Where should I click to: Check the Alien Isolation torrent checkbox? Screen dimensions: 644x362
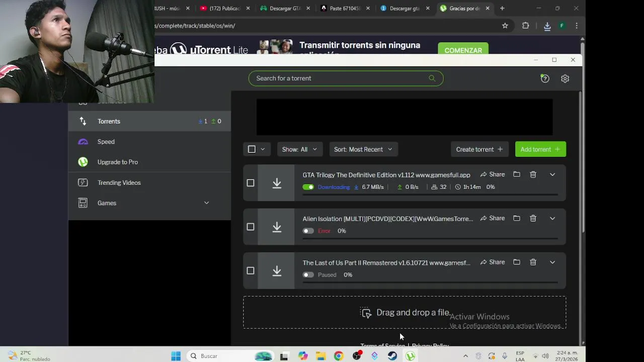[x=251, y=227]
